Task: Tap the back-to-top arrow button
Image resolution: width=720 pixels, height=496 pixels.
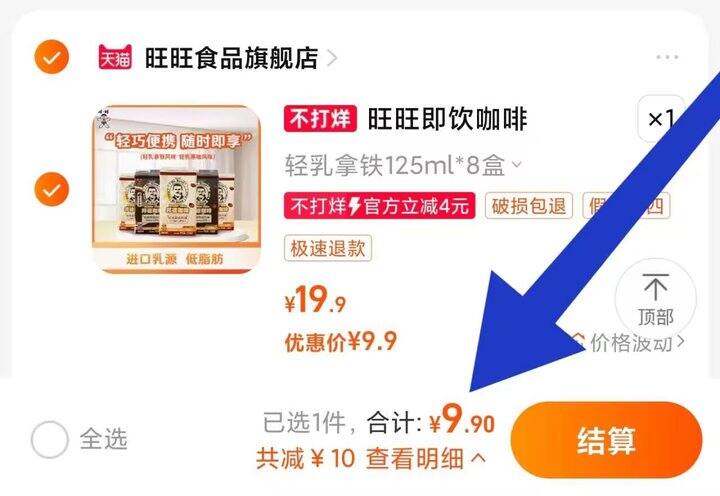Action: pos(655,299)
